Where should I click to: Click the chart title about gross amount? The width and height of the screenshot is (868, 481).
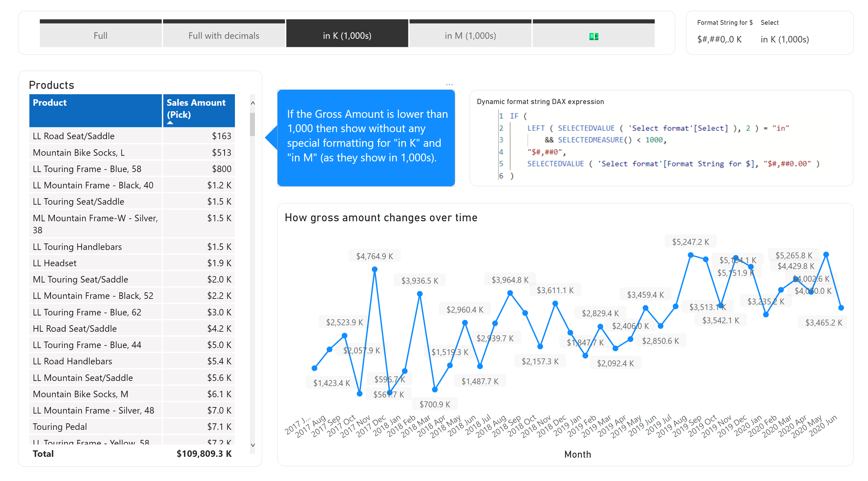[x=381, y=217]
